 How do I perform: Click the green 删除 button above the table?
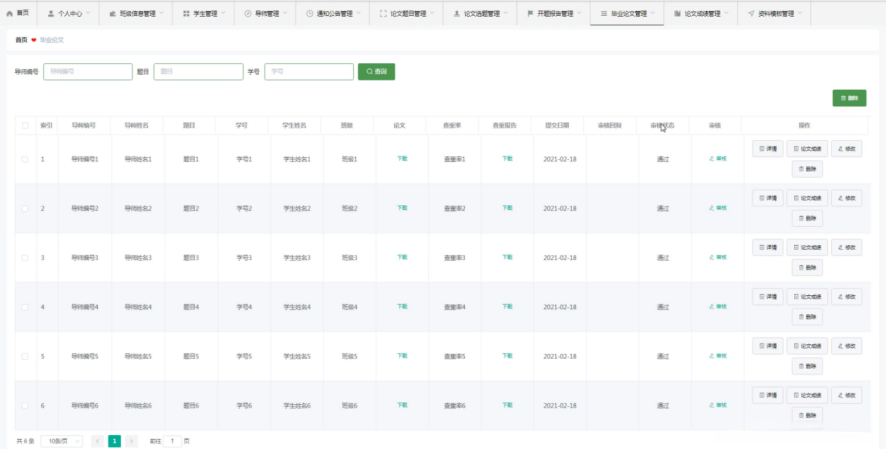pos(849,98)
